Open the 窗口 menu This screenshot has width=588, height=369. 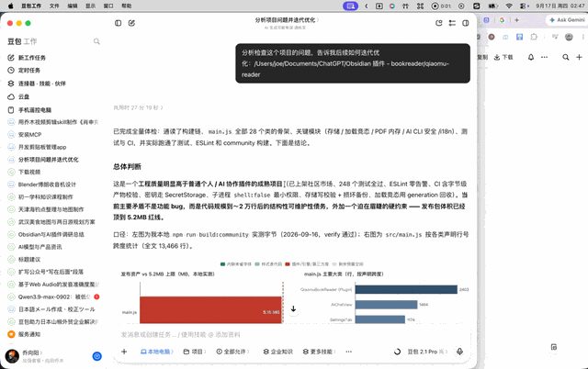point(108,6)
